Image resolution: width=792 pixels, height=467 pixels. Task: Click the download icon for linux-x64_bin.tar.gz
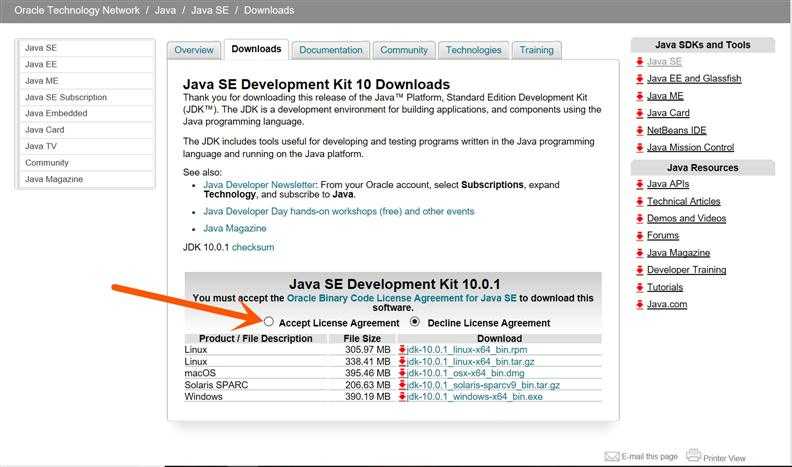tap(402, 361)
